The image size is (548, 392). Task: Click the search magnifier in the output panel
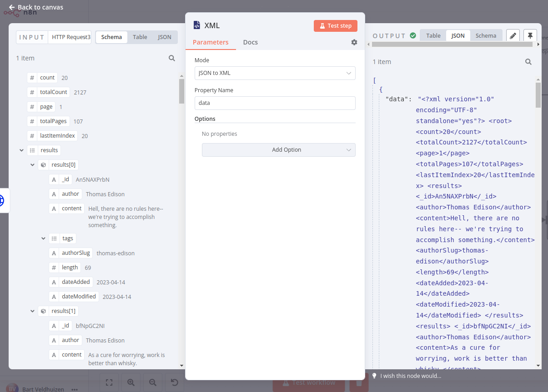pos(528,62)
